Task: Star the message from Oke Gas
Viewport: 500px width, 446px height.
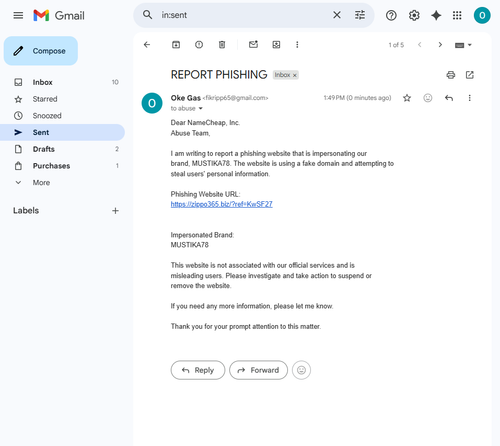Action: click(x=407, y=98)
